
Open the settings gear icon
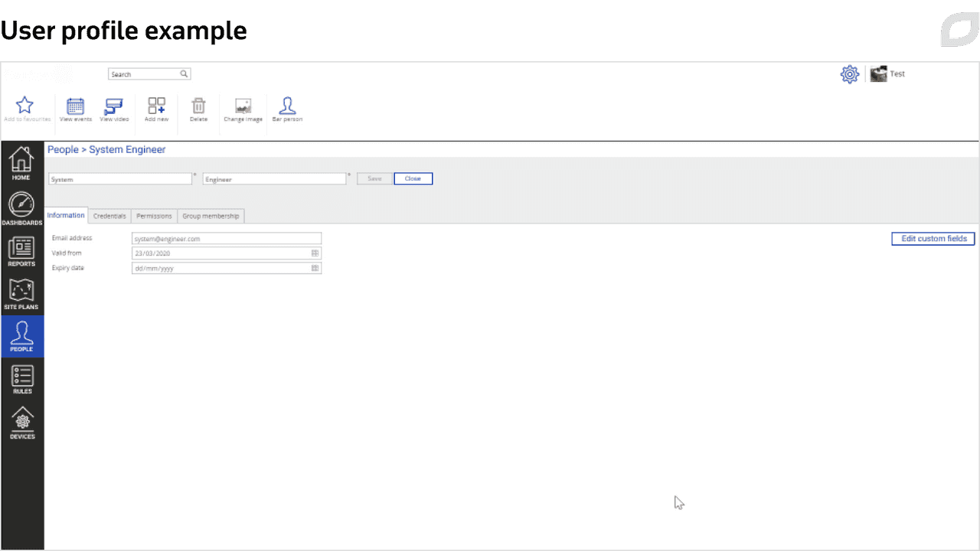click(x=849, y=73)
